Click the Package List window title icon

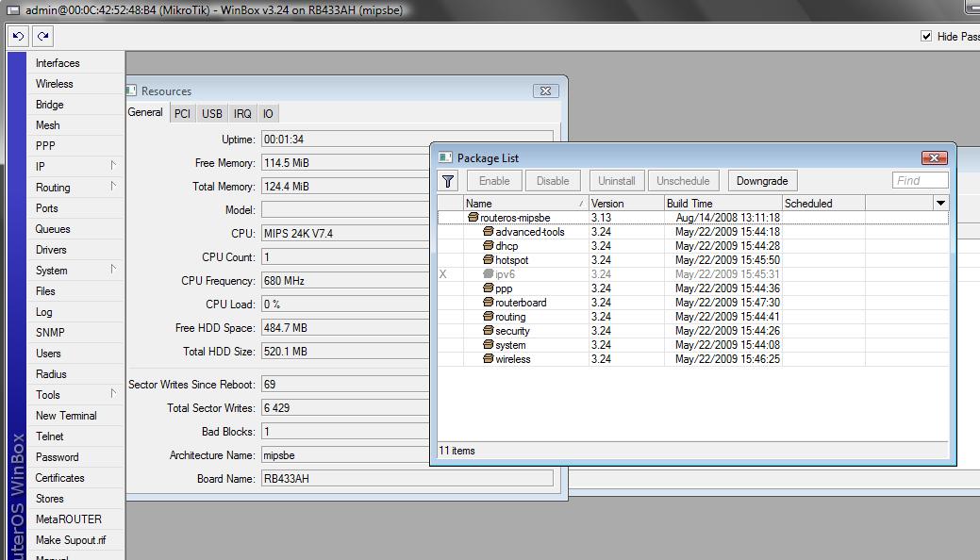tap(445, 157)
